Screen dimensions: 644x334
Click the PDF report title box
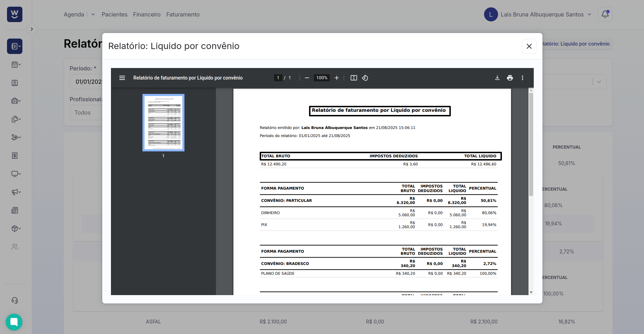(380, 111)
